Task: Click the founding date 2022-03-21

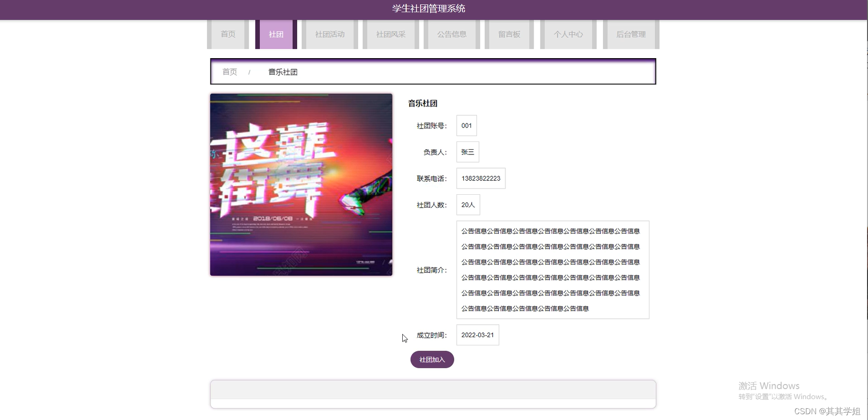Action: coord(478,335)
